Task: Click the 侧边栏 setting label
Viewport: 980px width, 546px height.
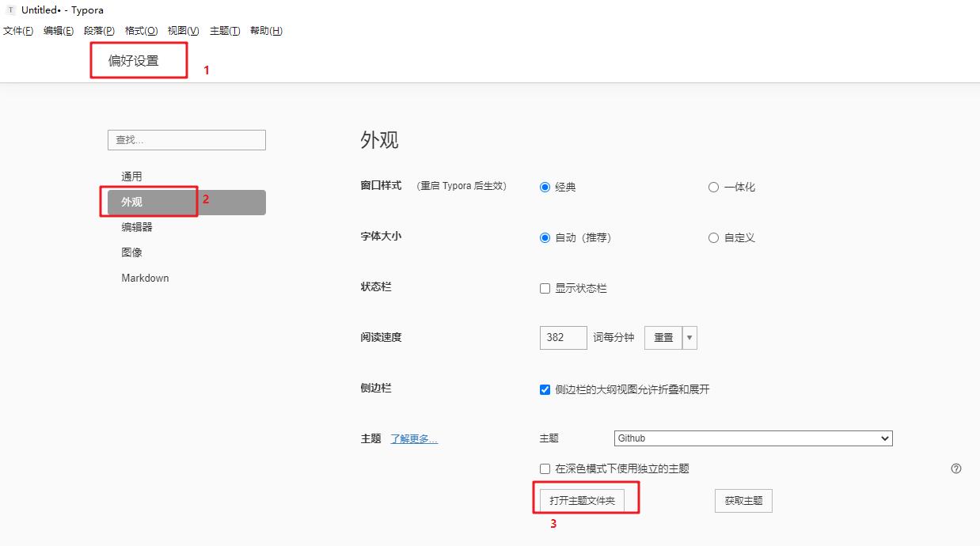Action: (376, 388)
